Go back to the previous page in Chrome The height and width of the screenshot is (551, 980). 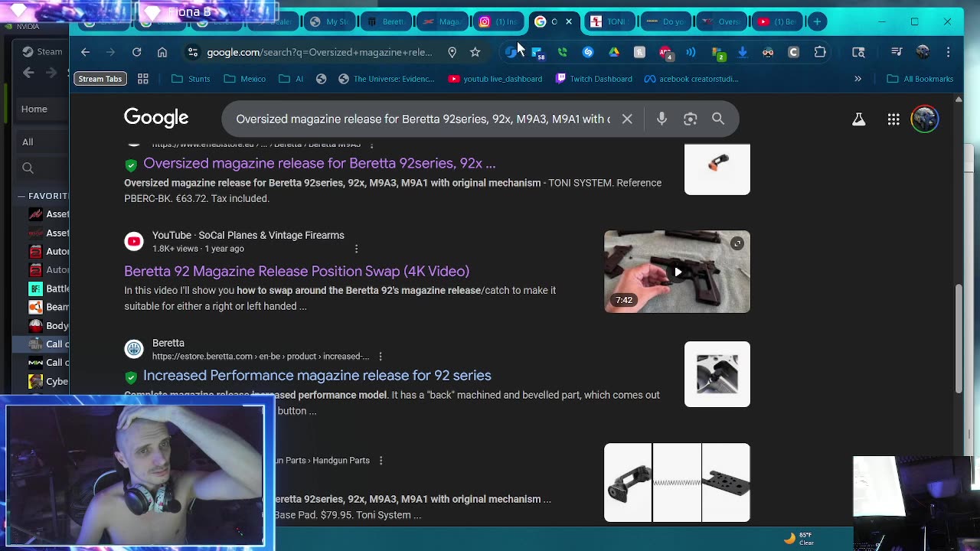coord(85,52)
